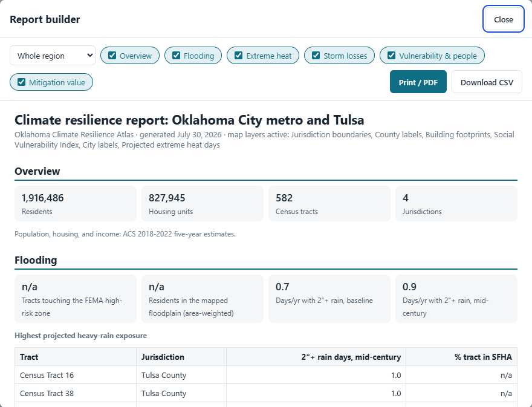Viewport: 532px width, 407px height.
Task: Select the 0.7 baseline rain days card
Action: [329, 299]
